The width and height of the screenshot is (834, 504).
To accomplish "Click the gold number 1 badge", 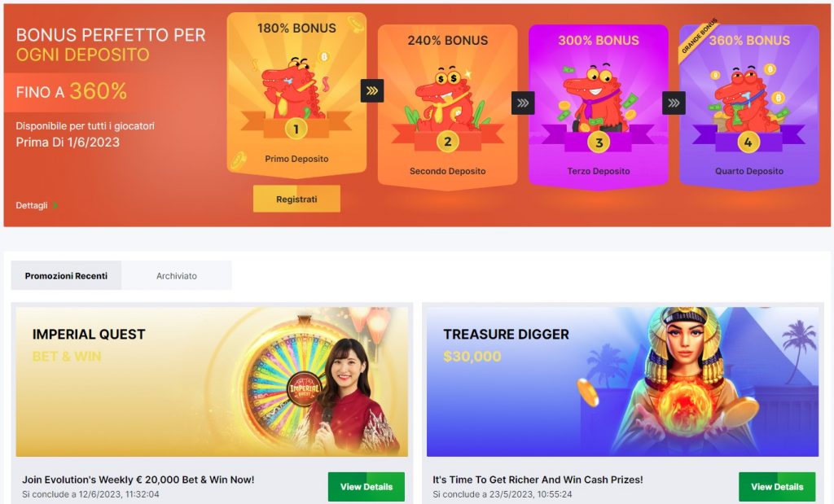I will [x=296, y=129].
